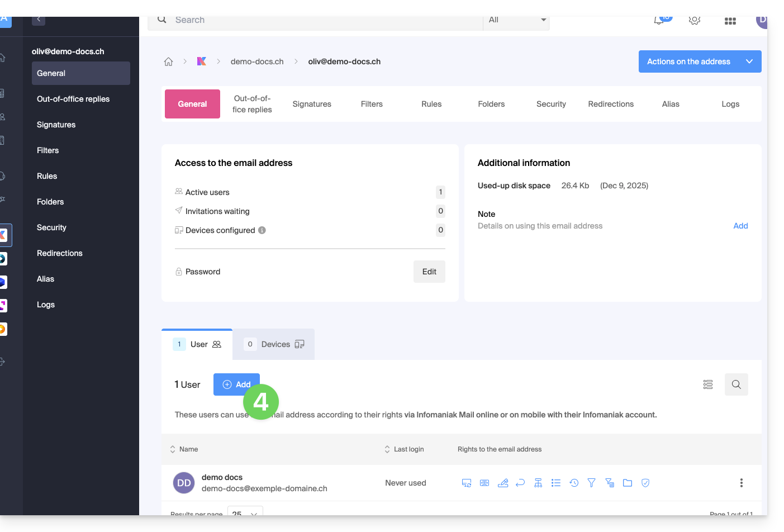This screenshot has width=784, height=532.
Task: Open the three-dot menu for demo docs
Action: (741, 483)
